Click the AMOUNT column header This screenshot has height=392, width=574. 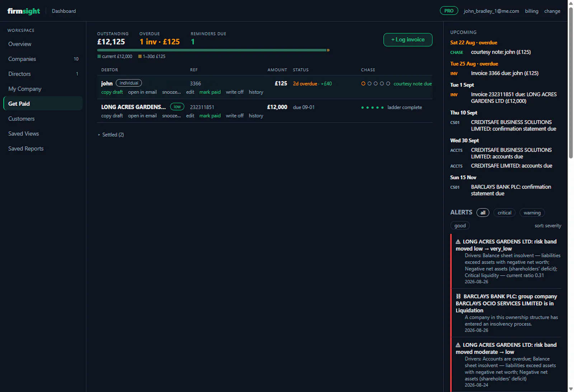(277, 70)
